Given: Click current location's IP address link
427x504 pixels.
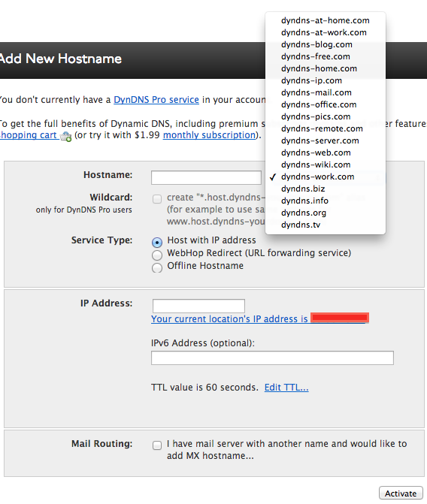Looking at the screenshot, I should pyautogui.click(x=260, y=318).
